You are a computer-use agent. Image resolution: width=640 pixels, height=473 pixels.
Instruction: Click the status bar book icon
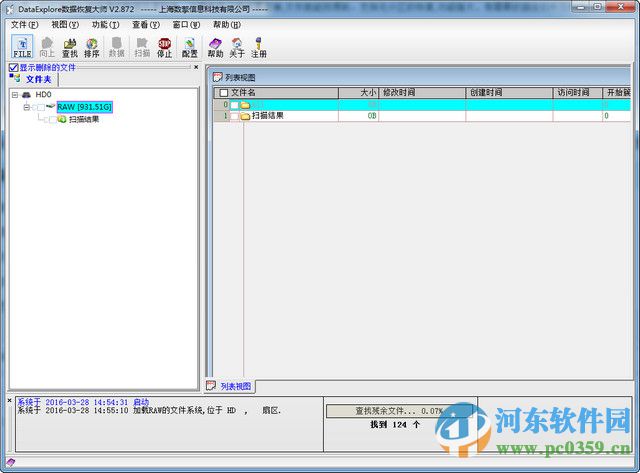(x=10, y=462)
